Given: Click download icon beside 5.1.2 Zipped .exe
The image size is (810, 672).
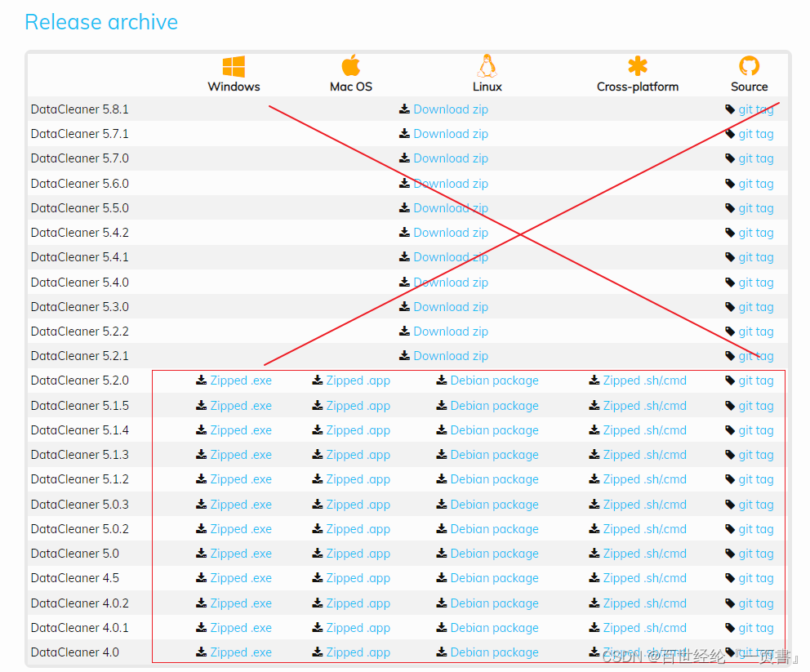Looking at the screenshot, I should 202,478.
